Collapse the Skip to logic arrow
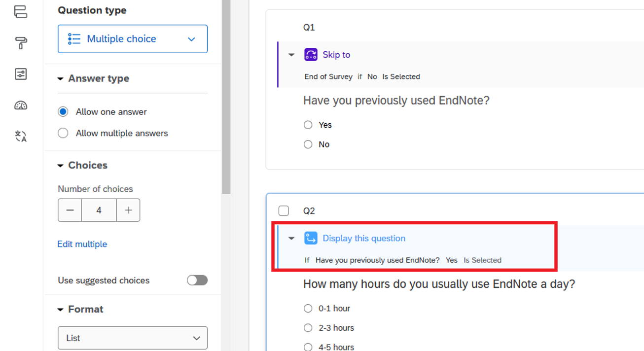 pyautogui.click(x=291, y=55)
